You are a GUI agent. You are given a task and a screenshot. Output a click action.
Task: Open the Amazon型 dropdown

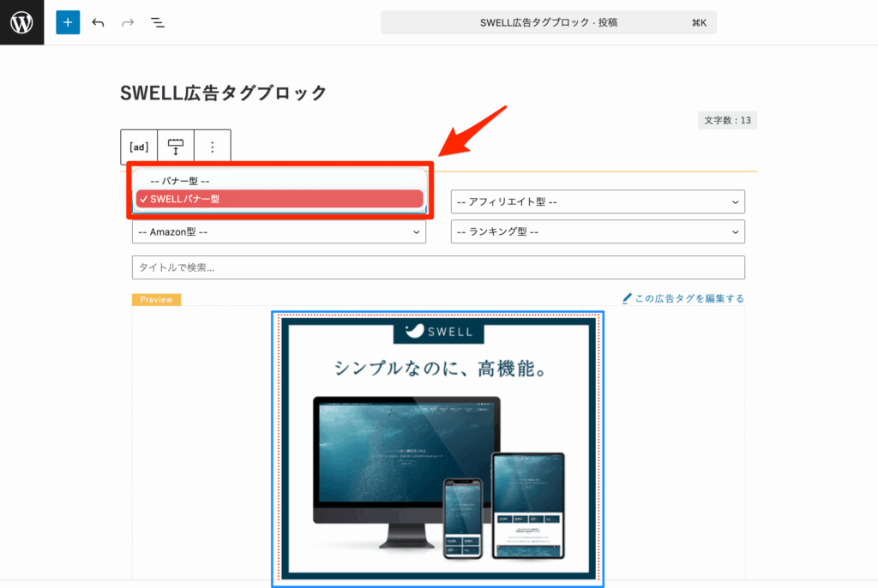pos(279,231)
